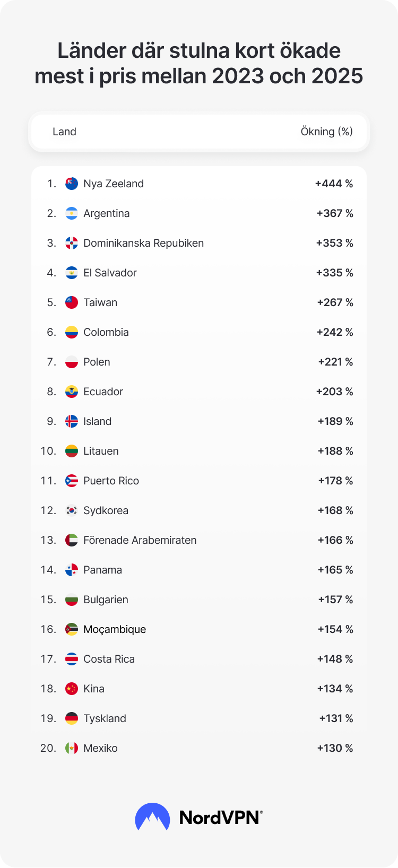This screenshot has width=398, height=868.
Task: Select the Mexico flag icon
Action: point(72,748)
